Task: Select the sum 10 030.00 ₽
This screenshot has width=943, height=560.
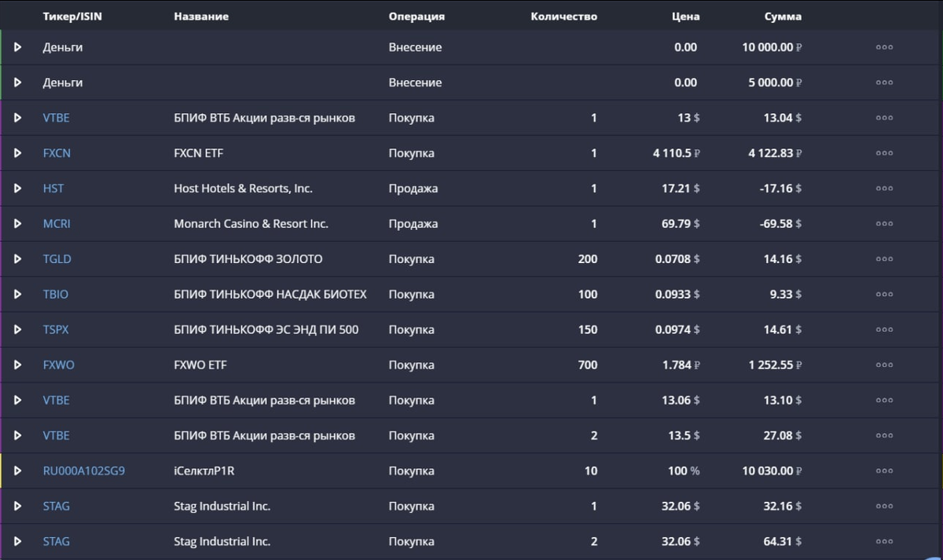Action: click(772, 471)
